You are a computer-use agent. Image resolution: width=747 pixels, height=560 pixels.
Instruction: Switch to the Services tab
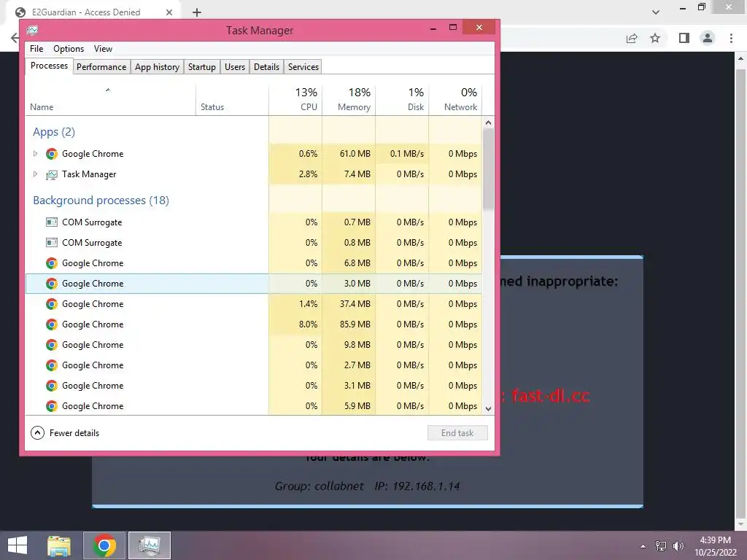[303, 67]
